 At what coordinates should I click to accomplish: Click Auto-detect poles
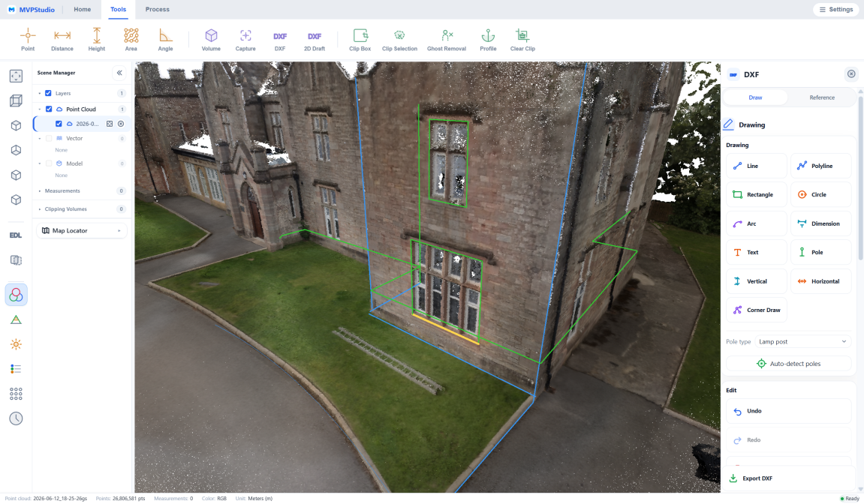tap(788, 364)
